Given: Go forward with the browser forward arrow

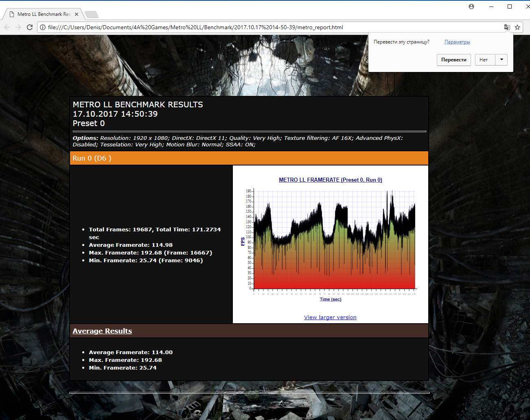Looking at the screenshot, I should 18,27.
